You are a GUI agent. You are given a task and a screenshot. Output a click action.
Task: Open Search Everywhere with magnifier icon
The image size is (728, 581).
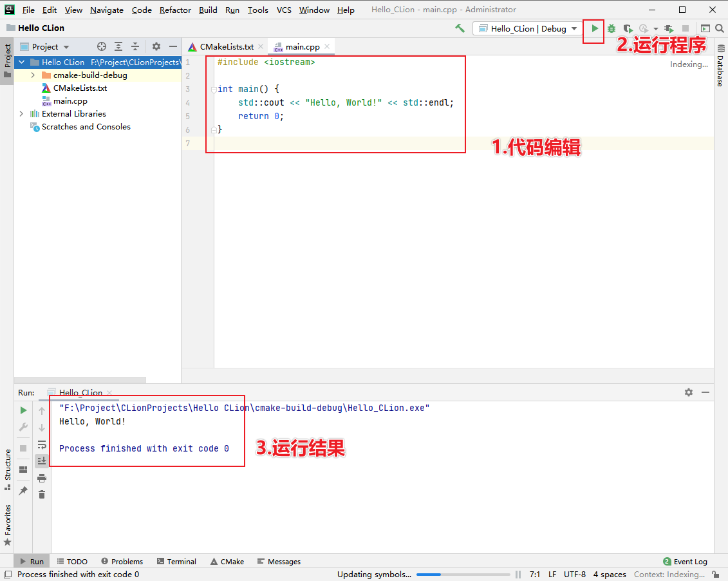[x=719, y=28]
